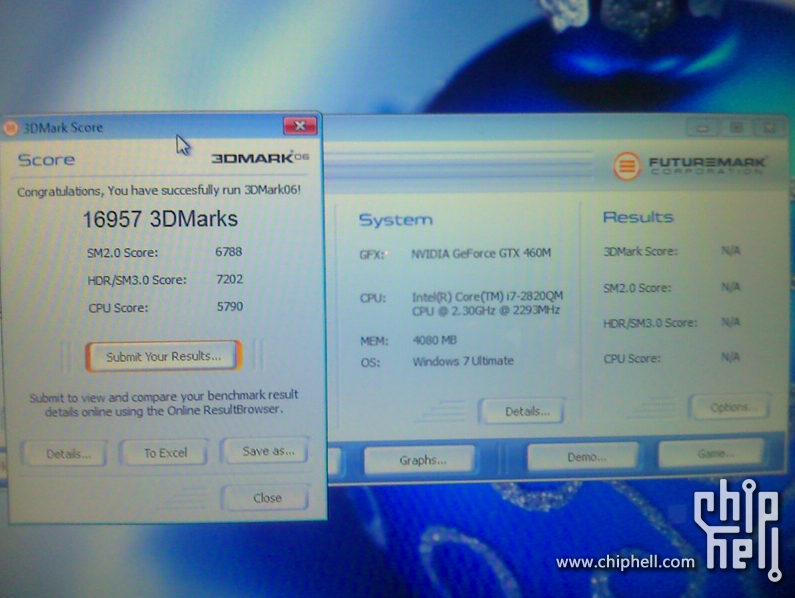The width and height of the screenshot is (795, 598).
Task: Select the CPU Score value 5790
Action: pyautogui.click(x=230, y=306)
